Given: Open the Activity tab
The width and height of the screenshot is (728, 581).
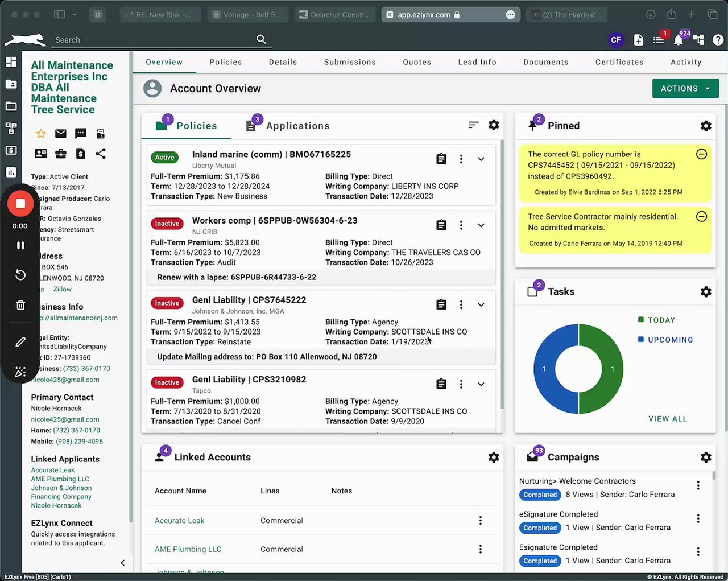Looking at the screenshot, I should pos(686,62).
